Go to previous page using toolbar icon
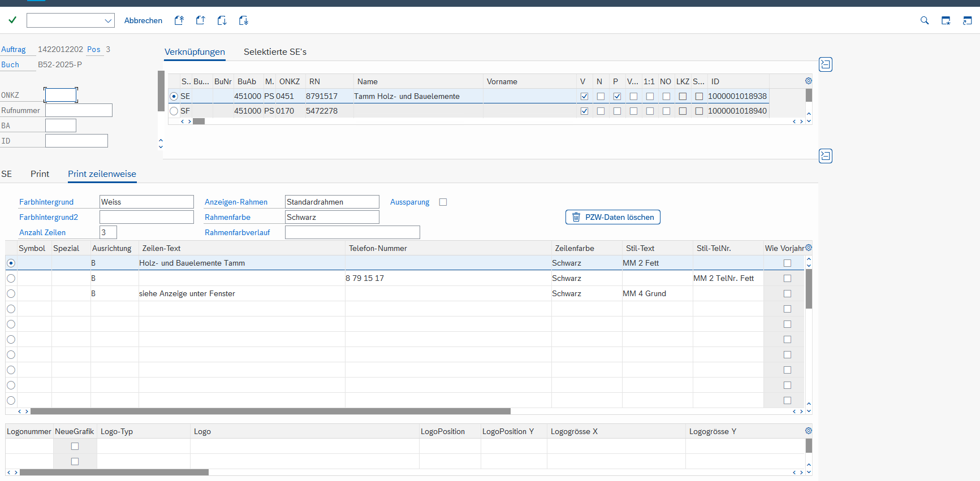This screenshot has height=481, width=980. [x=200, y=20]
